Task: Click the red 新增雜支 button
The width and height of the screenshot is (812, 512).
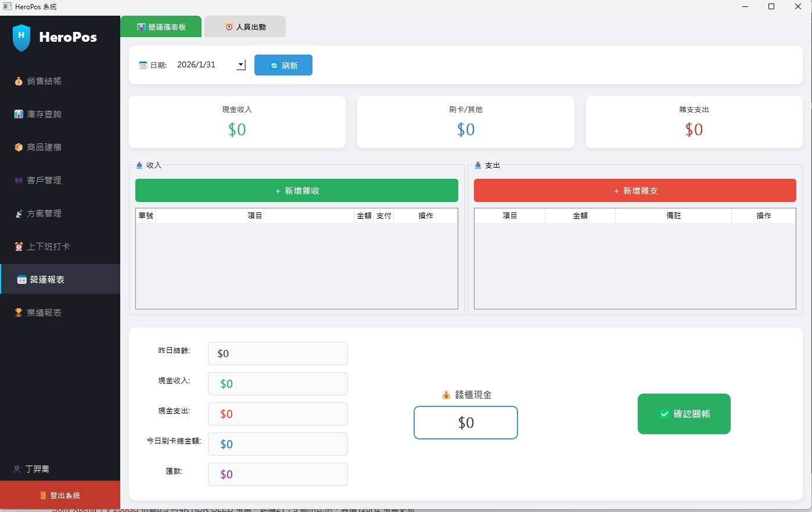Action: pos(635,190)
